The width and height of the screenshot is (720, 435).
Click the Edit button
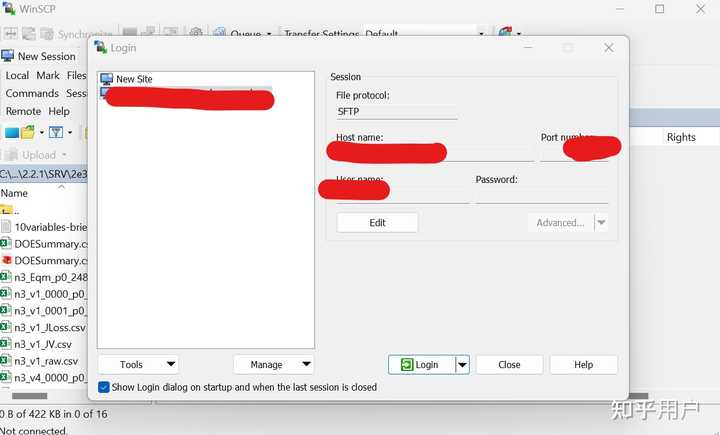point(377,223)
